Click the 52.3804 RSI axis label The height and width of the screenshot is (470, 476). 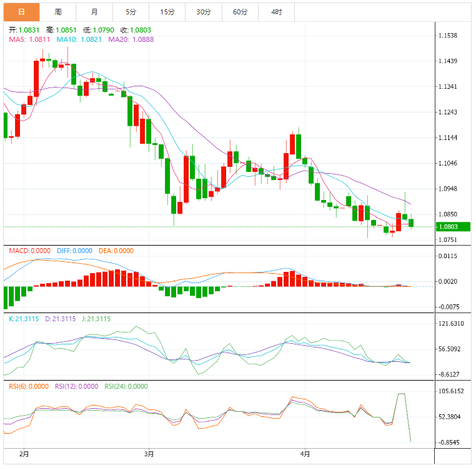tap(449, 416)
